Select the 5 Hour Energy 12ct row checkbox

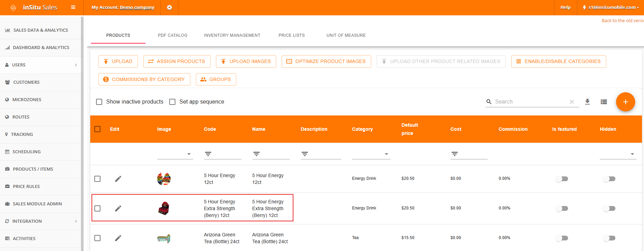[97, 179]
